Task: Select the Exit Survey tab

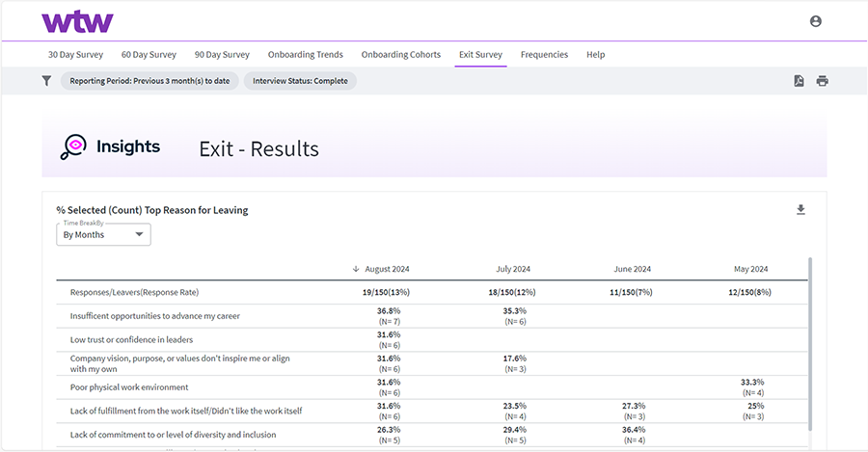Action: (480, 55)
